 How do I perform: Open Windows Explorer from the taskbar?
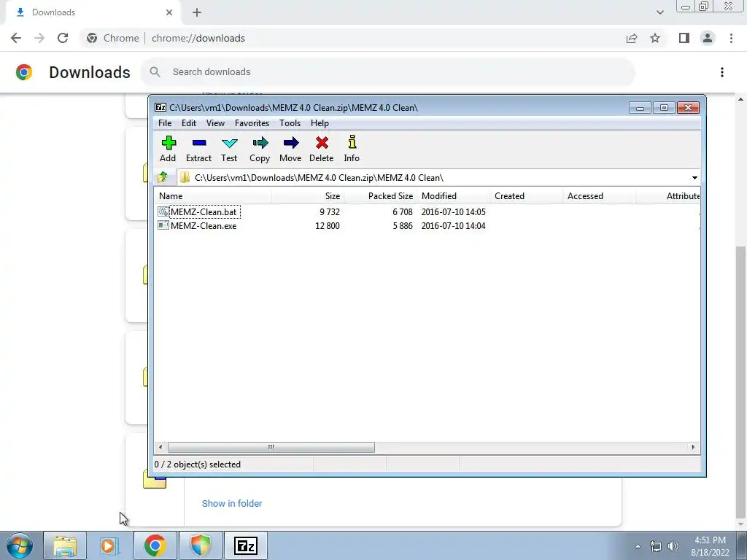pyautogui.click(x=65, y=545)
